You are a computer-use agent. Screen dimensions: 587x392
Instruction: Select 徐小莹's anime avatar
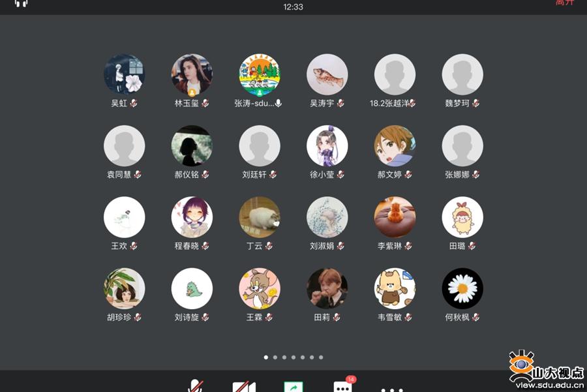click(327, 145)
